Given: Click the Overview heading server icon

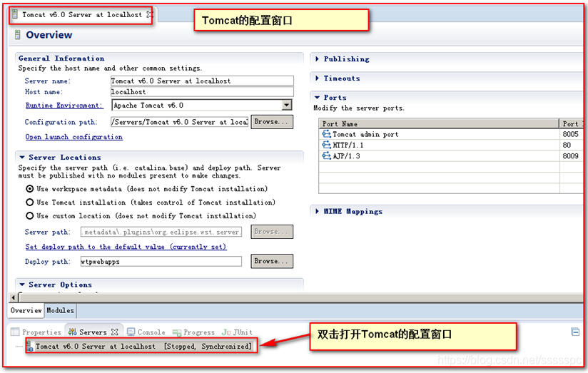Looking at the screenshot, I should click(x=17, y=35).
